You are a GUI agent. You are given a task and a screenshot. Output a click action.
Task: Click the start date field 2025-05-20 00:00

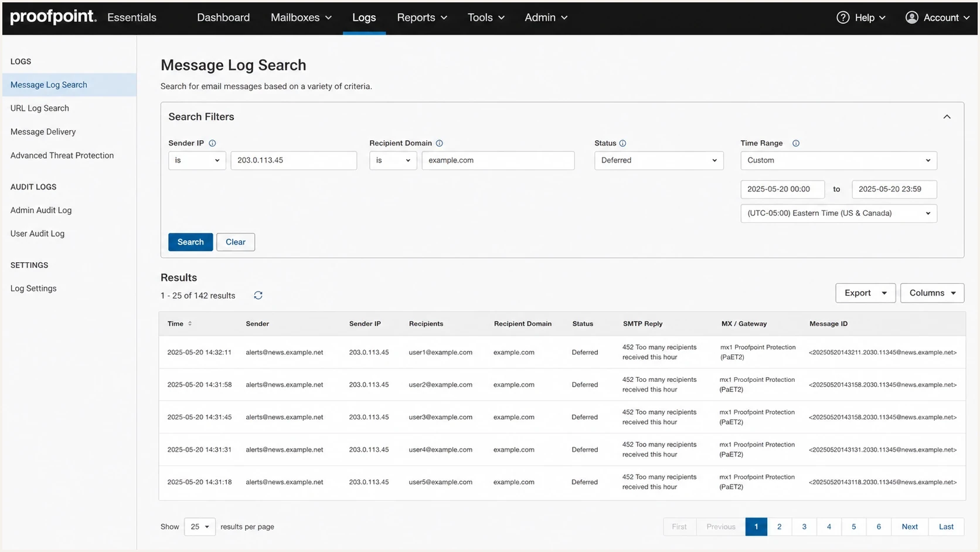[x=782, y=189]
